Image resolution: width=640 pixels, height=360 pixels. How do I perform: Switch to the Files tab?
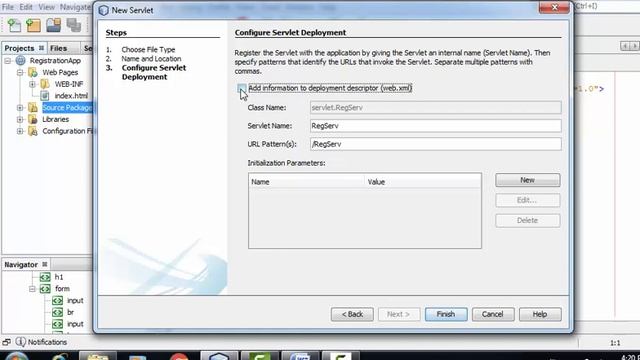pyautogui.click(x=58, y=48)
